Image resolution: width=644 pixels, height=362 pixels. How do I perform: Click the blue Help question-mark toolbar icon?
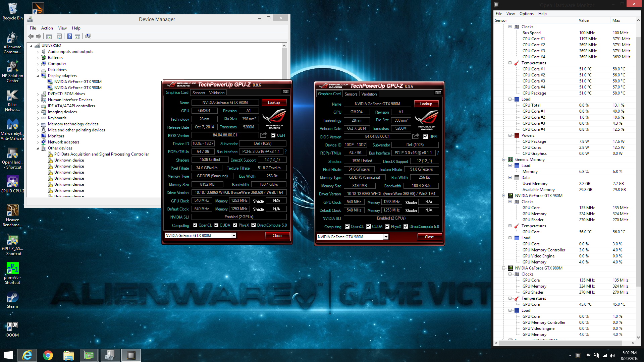(69, 36)
